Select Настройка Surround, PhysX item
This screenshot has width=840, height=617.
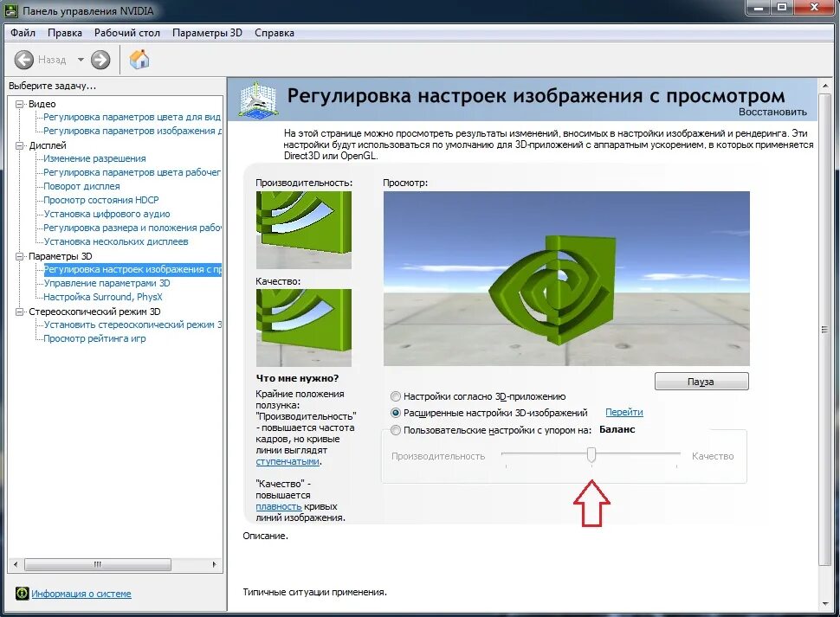[x=102, y=297]
